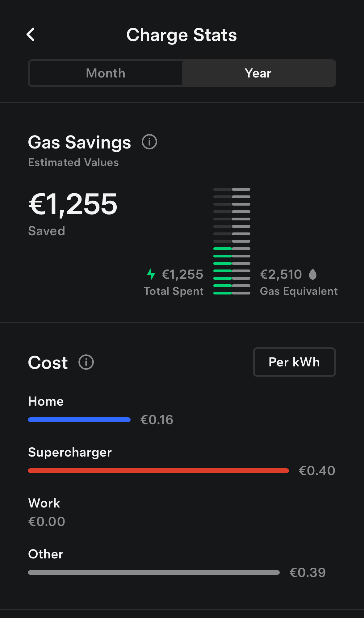
Task: Click the red Supercharger cost bar
Action: [158, 471]
